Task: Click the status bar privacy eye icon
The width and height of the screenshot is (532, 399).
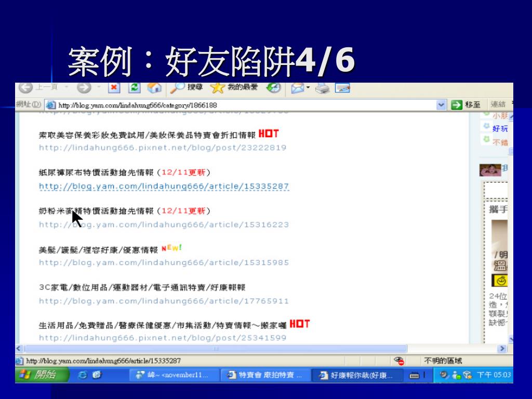Action: pos(399,361)
